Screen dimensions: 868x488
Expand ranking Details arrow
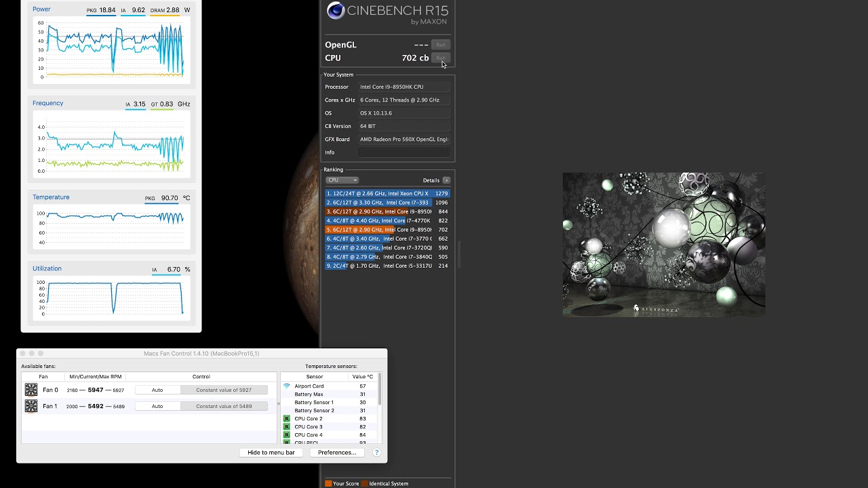(446, 180)
